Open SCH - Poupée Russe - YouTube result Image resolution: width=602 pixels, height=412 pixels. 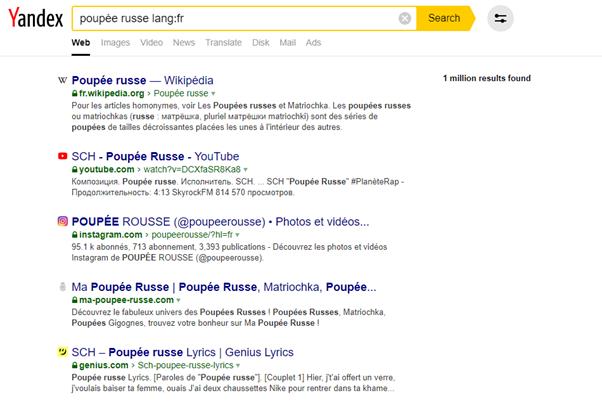pyautogui.click(x=155, y=156)
